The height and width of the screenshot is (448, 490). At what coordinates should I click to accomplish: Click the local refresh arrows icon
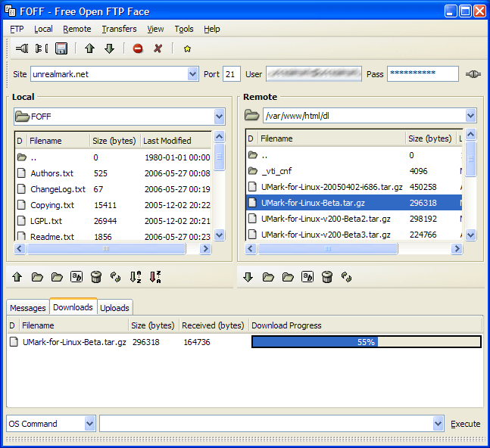[x=116, y=277]
